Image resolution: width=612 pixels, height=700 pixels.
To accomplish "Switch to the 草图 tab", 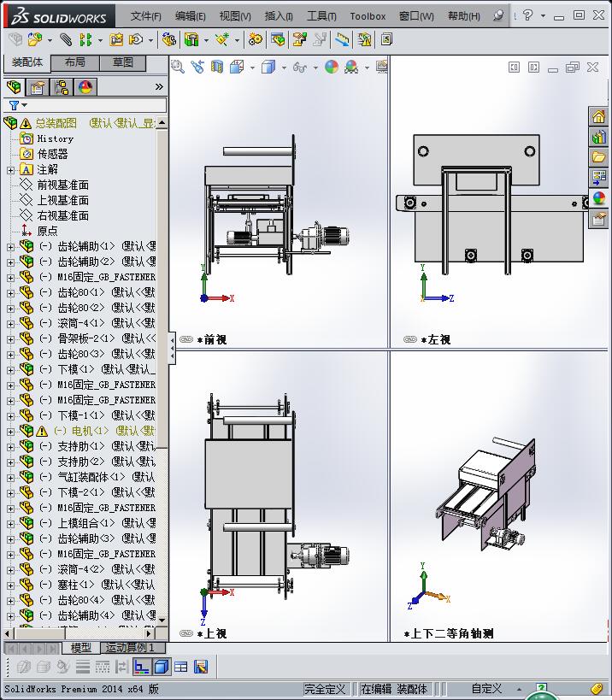I will (123, 62).
